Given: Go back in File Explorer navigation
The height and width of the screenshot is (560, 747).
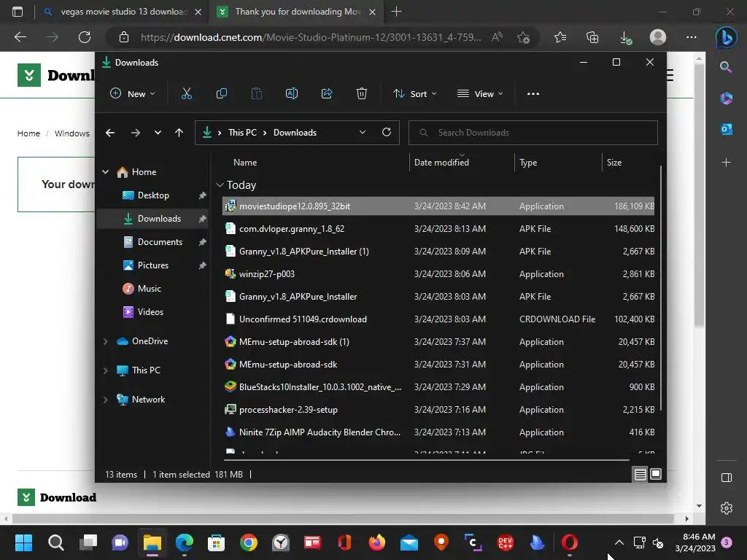Looking at the screenshot, I should 110,133.
